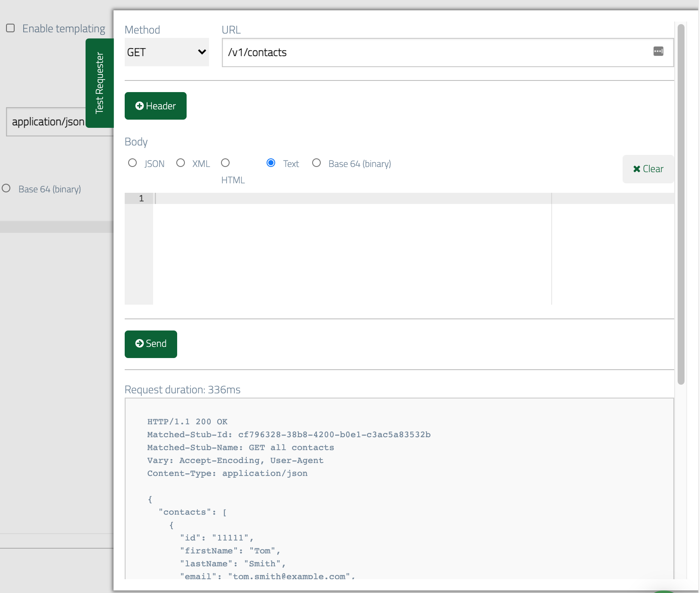The image size is (700, 593).
Task: Send the test request
Action: click(x=151, y=344)
